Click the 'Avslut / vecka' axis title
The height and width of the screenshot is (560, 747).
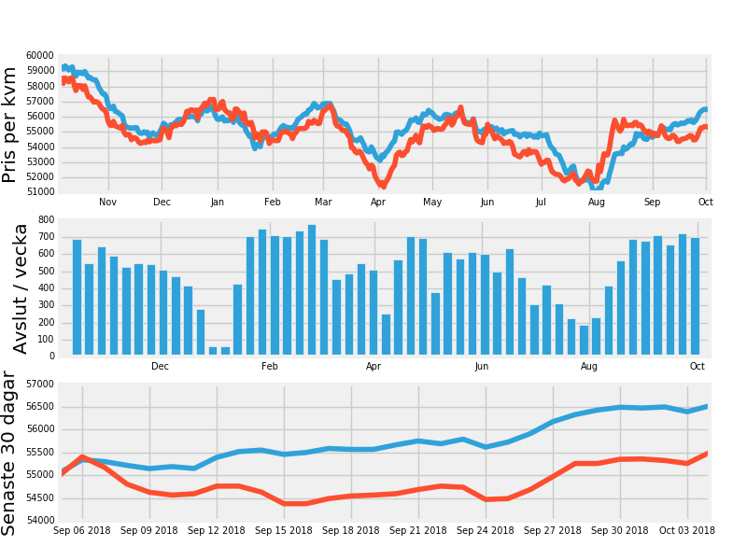click(21, 288)
